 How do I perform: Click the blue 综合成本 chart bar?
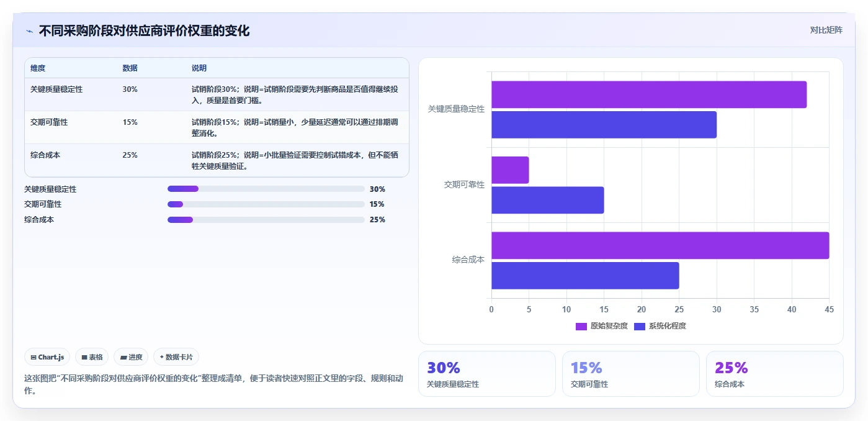(x=585, y=276)
